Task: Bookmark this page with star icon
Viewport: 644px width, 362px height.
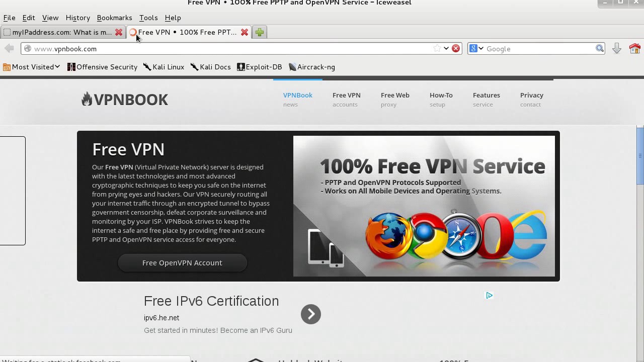Action: (x=437, y=49)
